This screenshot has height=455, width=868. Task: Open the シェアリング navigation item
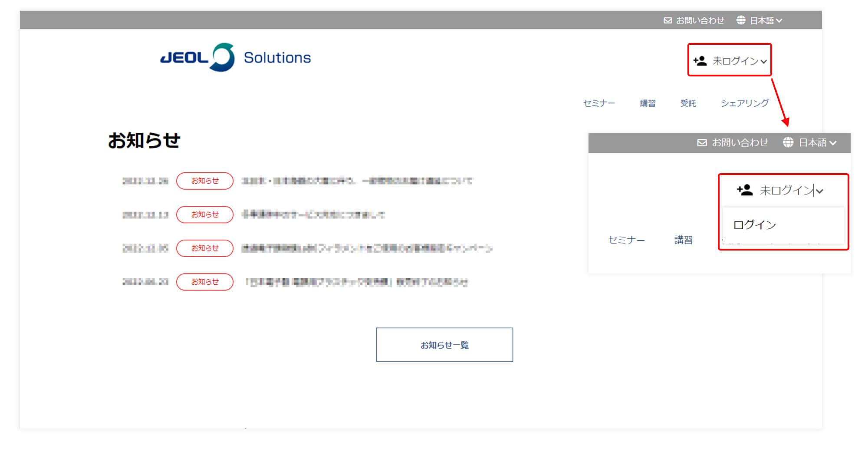point(744,103)
